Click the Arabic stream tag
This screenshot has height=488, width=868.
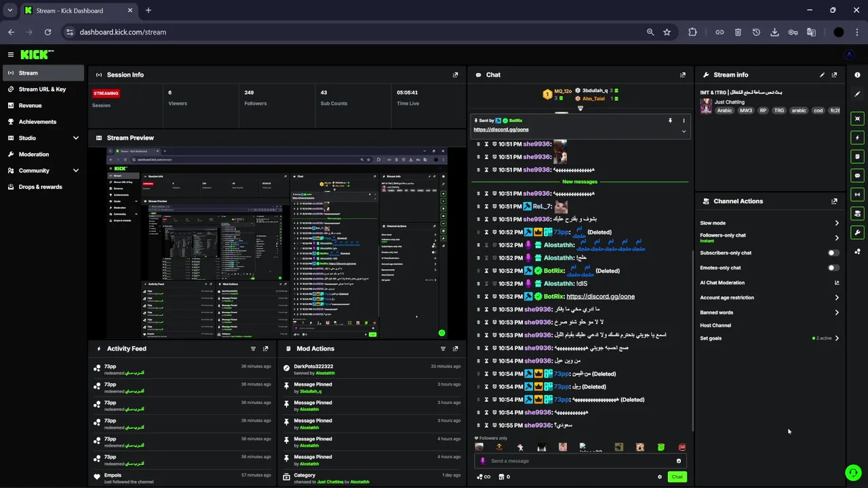[x=725, y=110]
